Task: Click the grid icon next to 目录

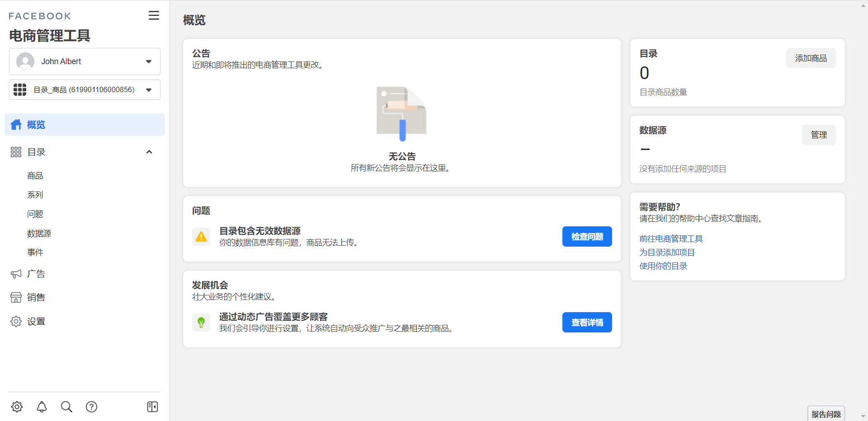Action: point(16,152)
